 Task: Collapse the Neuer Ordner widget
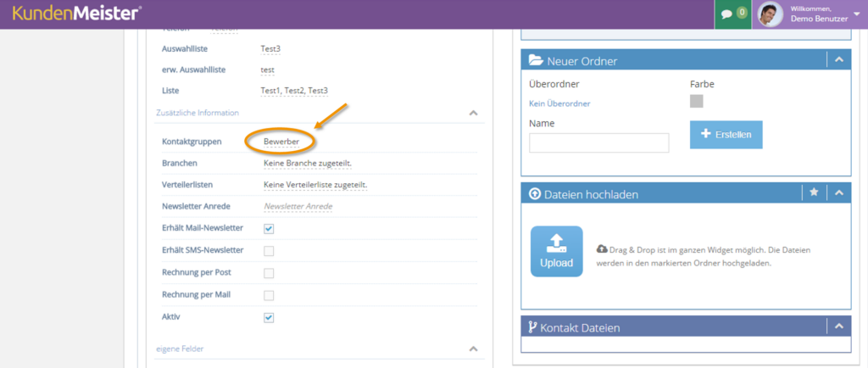point(839,59)
